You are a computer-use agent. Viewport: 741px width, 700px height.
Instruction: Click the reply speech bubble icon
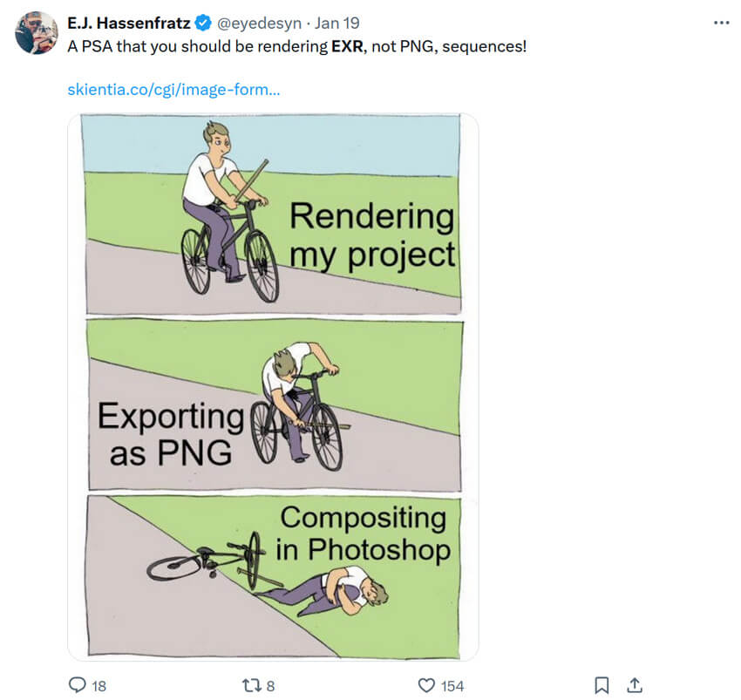pos(78,685)
